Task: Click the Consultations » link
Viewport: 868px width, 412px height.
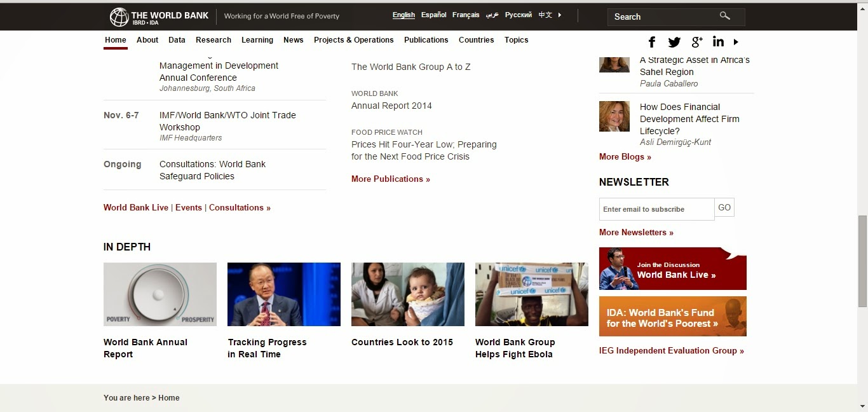Action: tap(240, 207)
